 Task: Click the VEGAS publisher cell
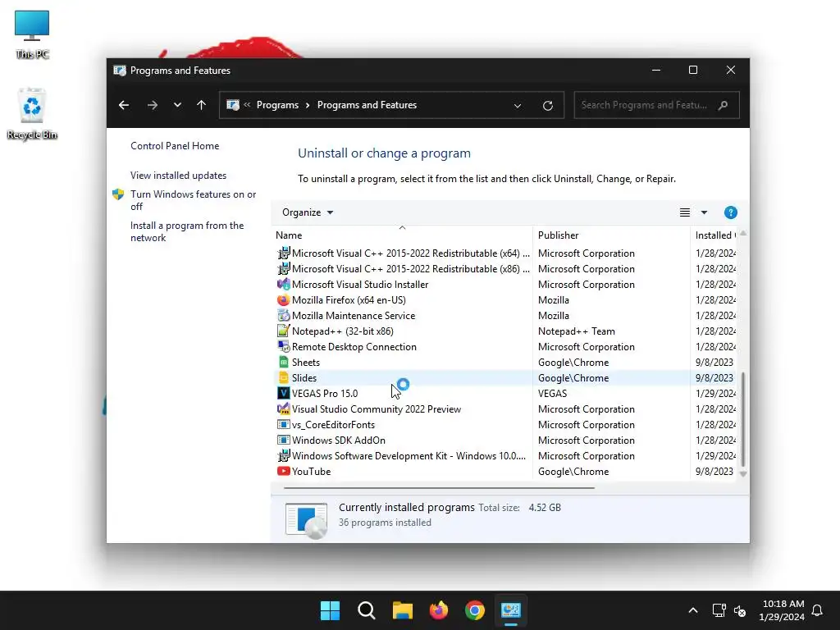(x=552, y=393)
